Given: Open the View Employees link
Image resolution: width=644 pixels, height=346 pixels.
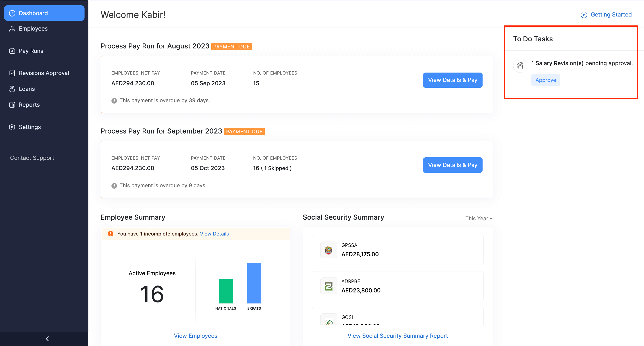Looking at the screenshot, I should pos(195,336).
